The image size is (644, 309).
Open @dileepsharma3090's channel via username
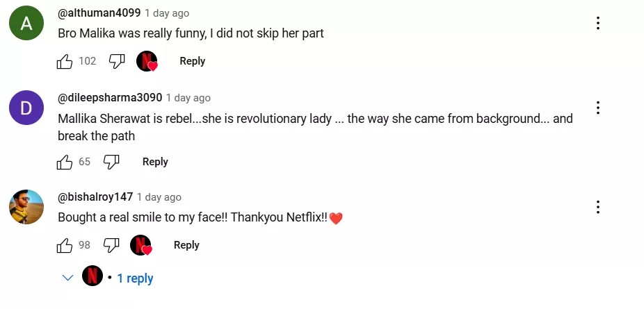(110, 98)
